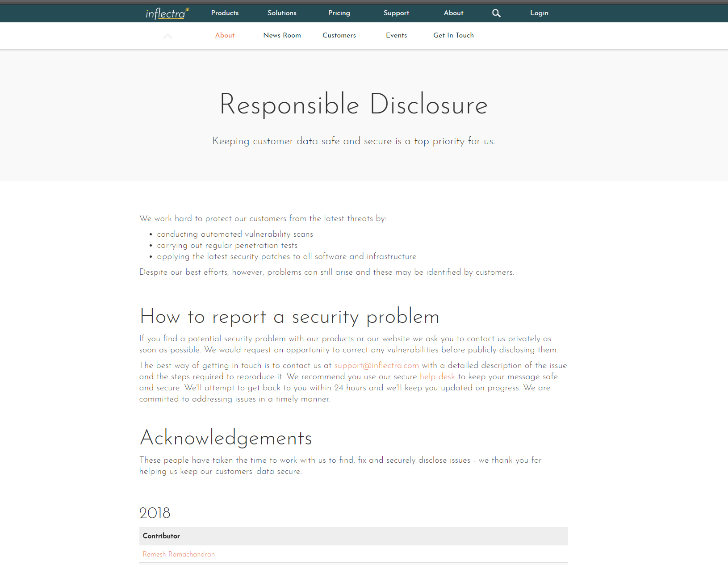728x565 pixels.
Task: Click the "Keeping customer data safe" subtitle
Action: click(354, 141)
